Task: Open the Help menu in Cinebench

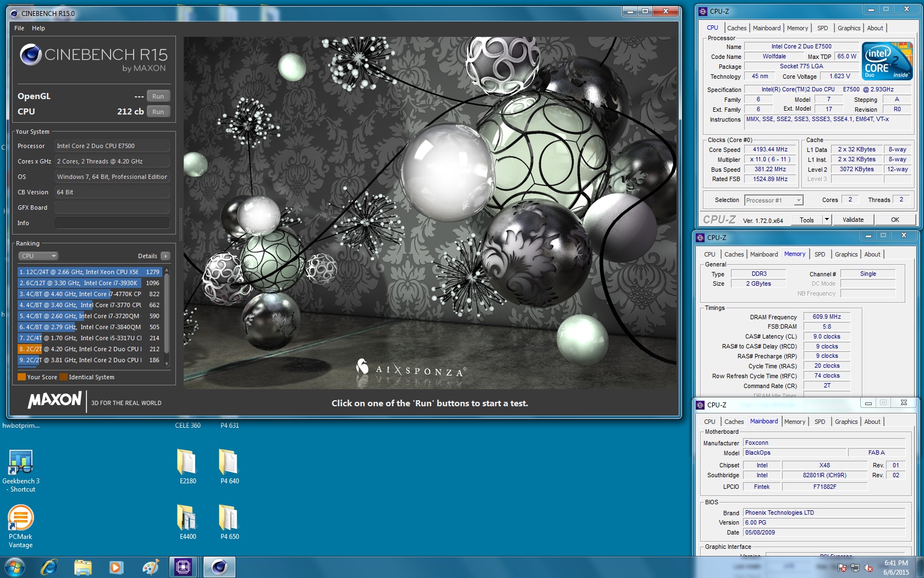Action: pyautogui.click(x=38, y=28)
